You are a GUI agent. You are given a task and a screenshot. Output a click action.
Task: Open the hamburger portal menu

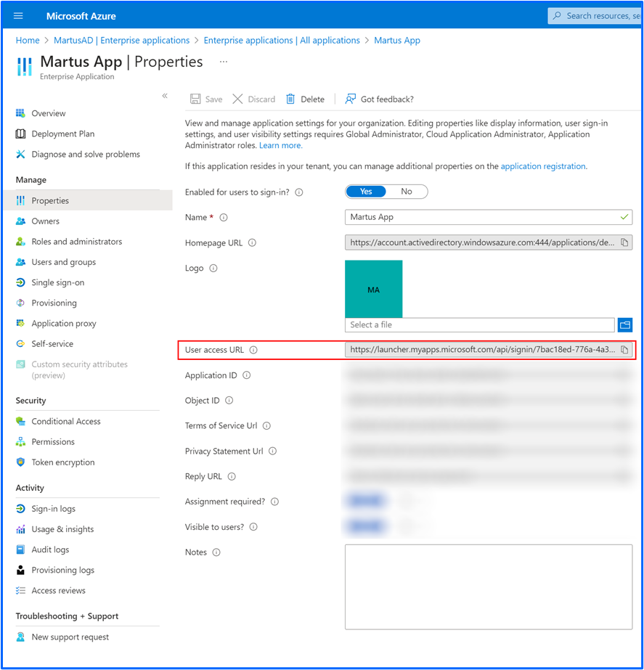pos(18,16)
